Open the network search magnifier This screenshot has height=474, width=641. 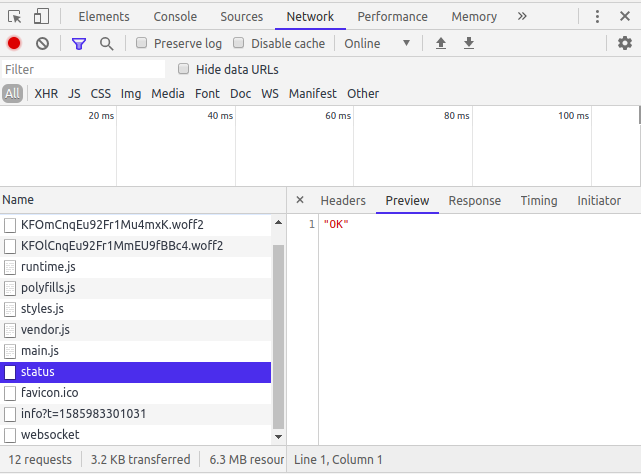[107, 43]
